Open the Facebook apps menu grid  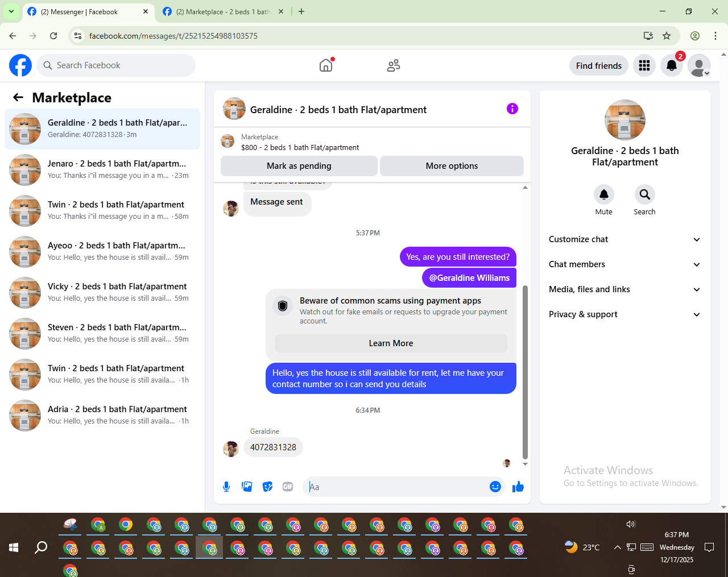pos(644,65)
